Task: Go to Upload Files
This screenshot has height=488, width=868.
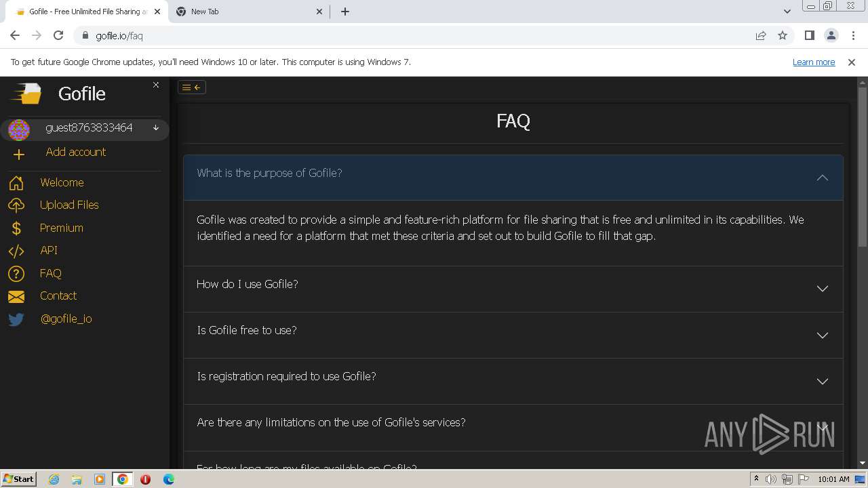Action: pyautogui.click(x=69, y=205)
